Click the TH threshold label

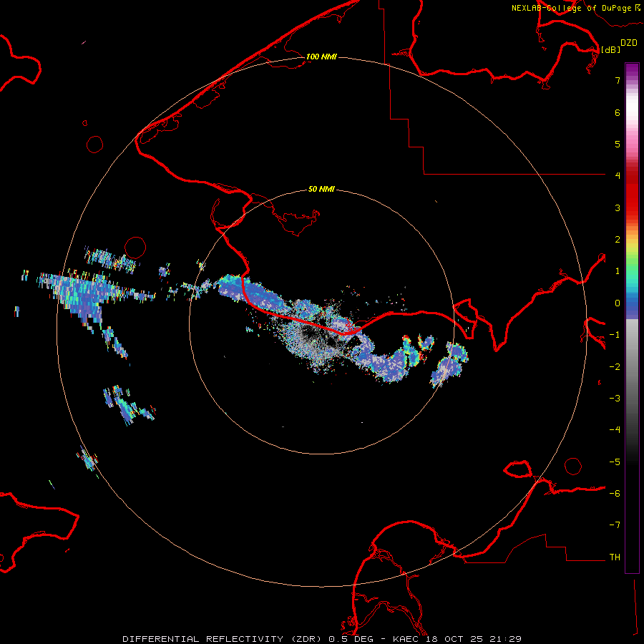pyautogui.click(x=615, y=557)
